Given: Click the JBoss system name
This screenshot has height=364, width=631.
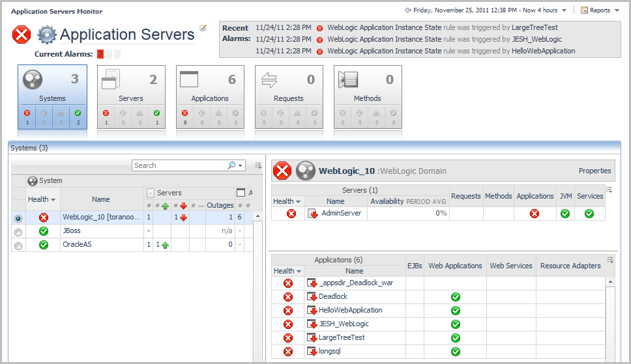Looking at the screenshot, I should coord(72,231).
